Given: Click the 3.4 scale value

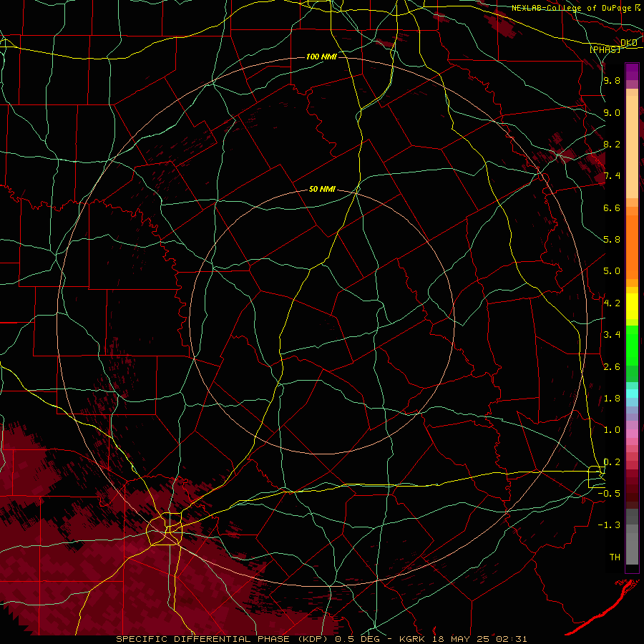Looking at the screenshot, I should [612, 335].
